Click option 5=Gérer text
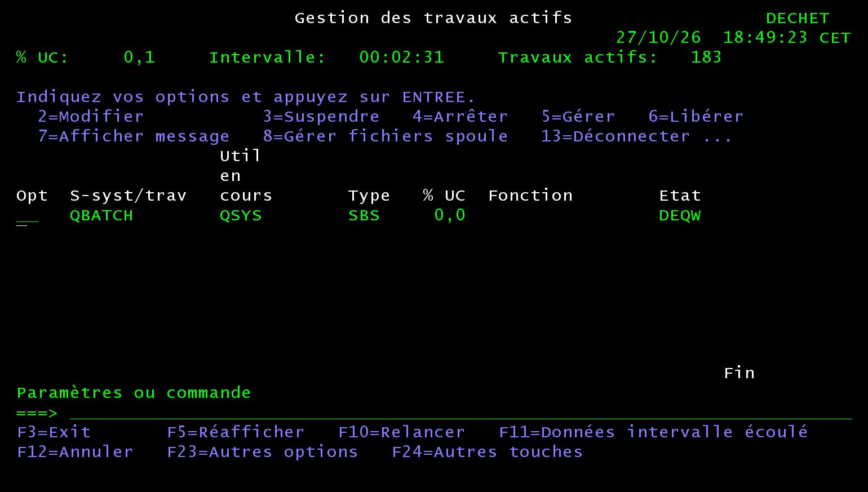 coord(578,117)
